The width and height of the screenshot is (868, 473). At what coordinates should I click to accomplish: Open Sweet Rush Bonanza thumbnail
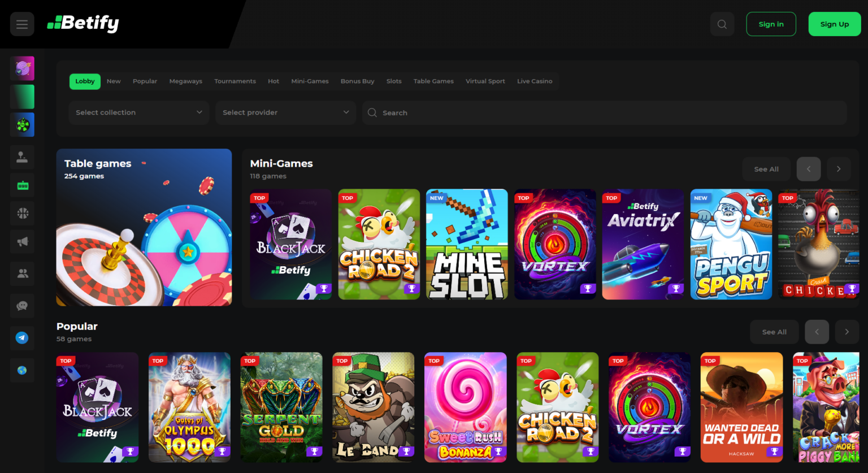tap(466, 407)
